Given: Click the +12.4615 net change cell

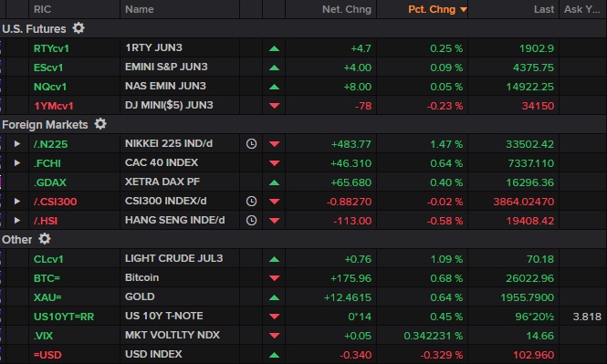Looking at the screenshot, I should click(347, 297).
